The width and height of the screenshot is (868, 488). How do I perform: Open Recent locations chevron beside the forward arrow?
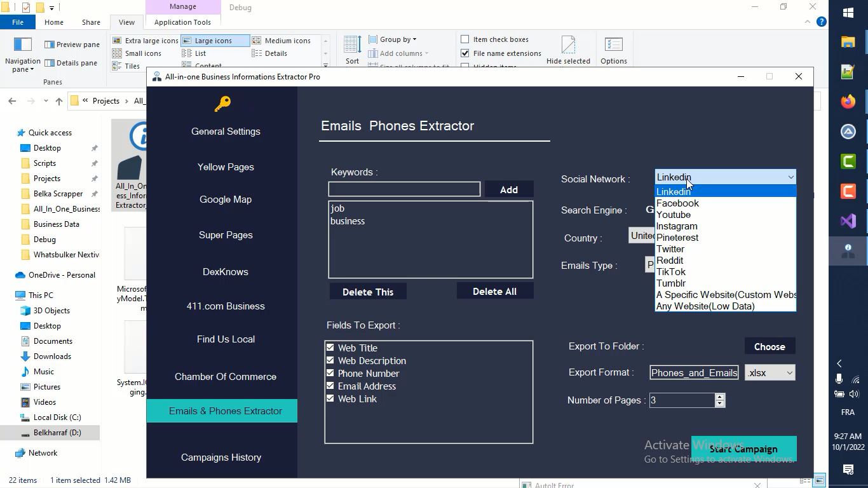click(46, 101)
